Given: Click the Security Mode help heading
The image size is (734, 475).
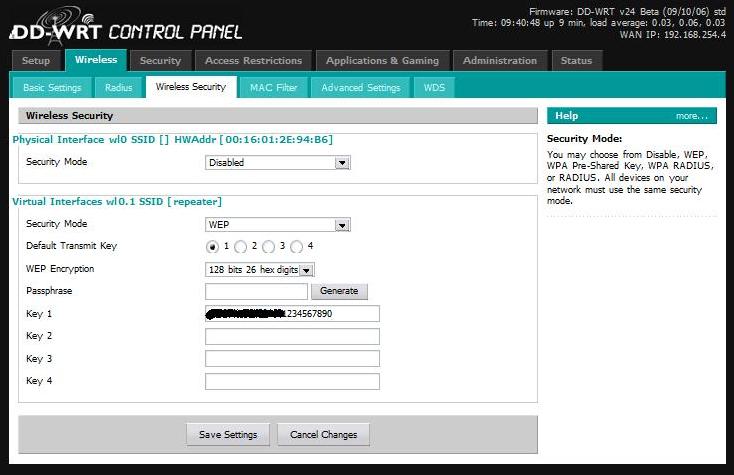Looking at the screenshot, I should point(584,139).
